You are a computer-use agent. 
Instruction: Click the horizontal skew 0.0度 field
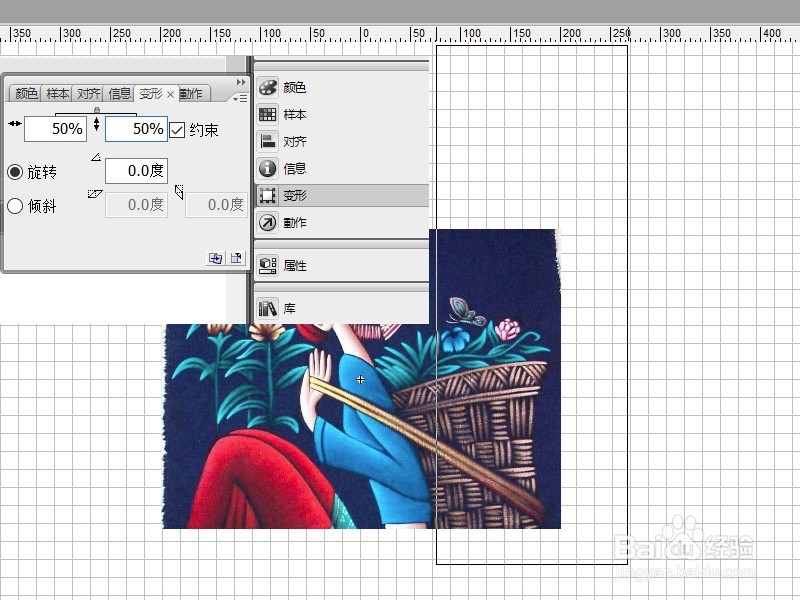coord(136,205)
